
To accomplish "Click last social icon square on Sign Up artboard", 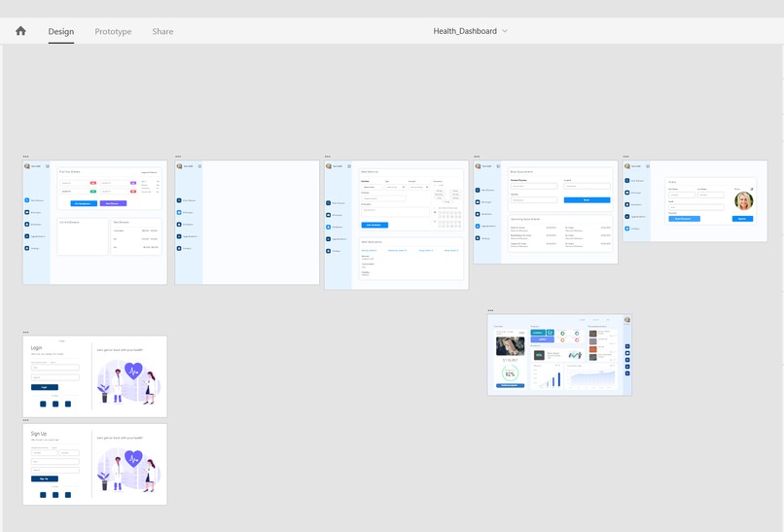I will 68,495.
